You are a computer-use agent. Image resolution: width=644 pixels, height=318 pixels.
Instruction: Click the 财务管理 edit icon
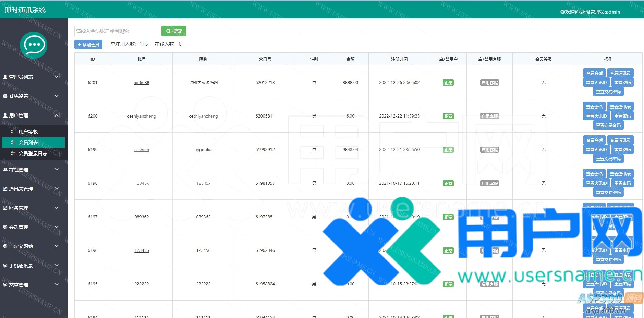click(5, 208)
